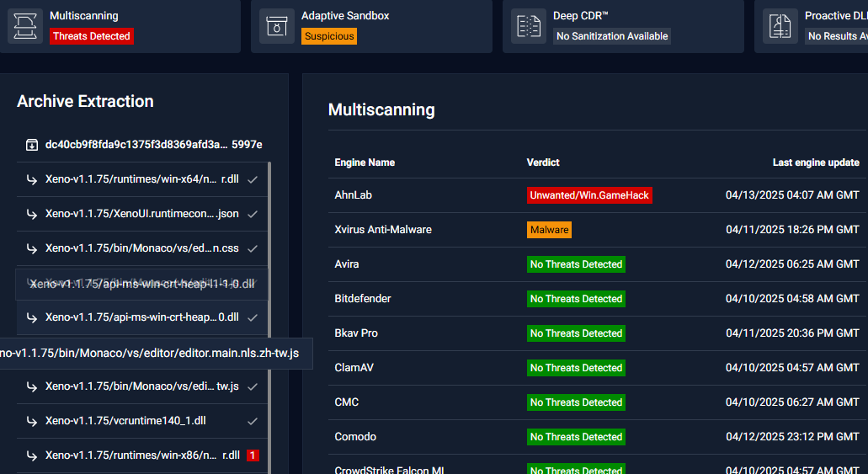Image resolution: width=868 pixels, height=474 pixels.
Task: Select XenoUI.runtimecon….json file
Action: 142,214
